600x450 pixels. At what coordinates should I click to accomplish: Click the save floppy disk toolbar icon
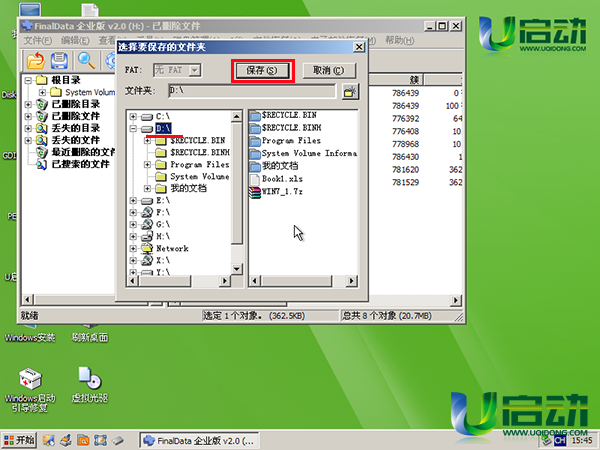(x=59, y=60)
